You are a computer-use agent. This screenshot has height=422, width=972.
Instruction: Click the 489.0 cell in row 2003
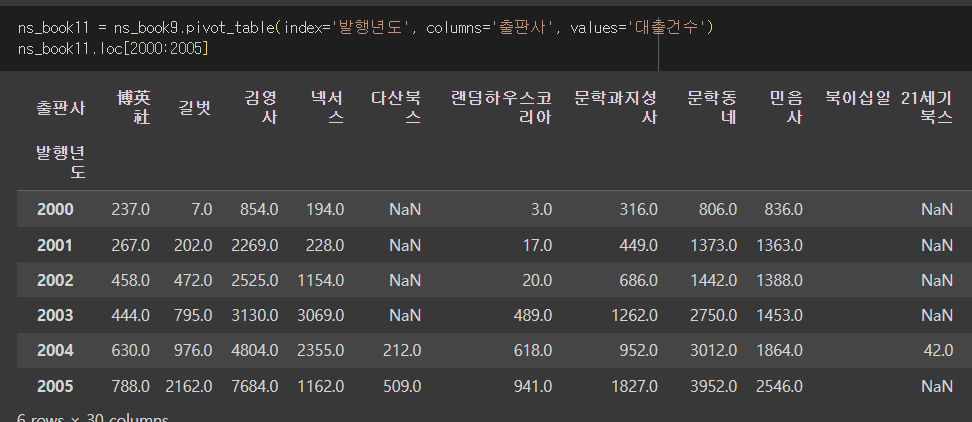533,315
